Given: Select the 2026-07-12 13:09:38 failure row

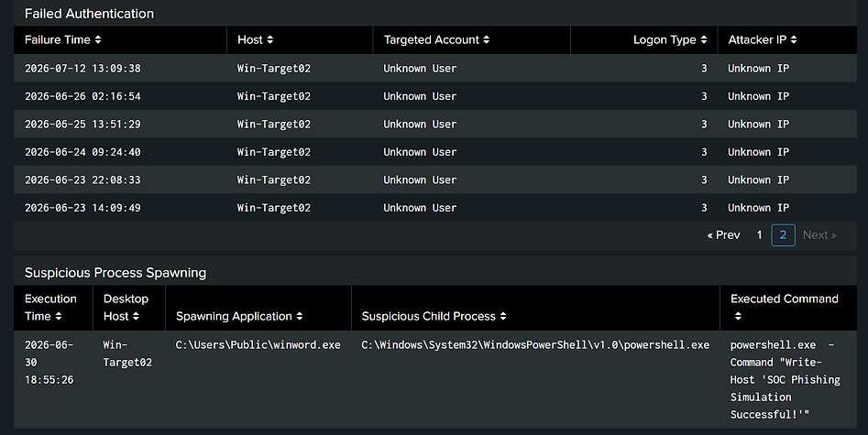Looking at the screenshot, I should [x=435, y=68].
